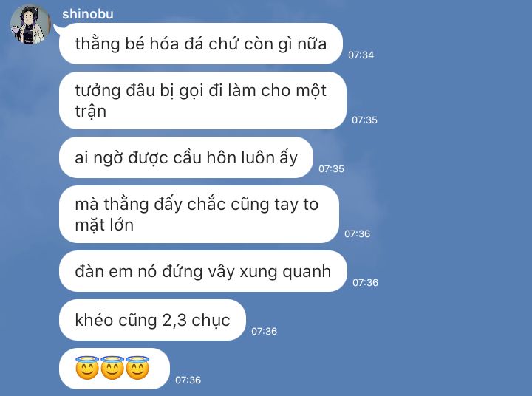This screenshot has height=396, width=532.
Task: Click the 07:36 timestamp beside the emoji message
Action: click(x=188, y=380)
